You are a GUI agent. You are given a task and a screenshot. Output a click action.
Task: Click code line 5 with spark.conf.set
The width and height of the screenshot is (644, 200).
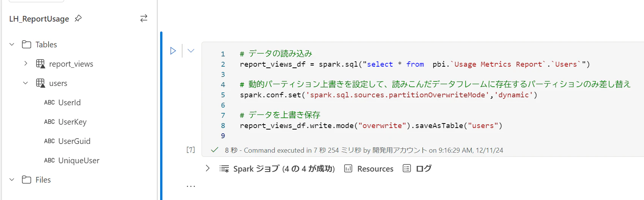[x=389, y=95]
